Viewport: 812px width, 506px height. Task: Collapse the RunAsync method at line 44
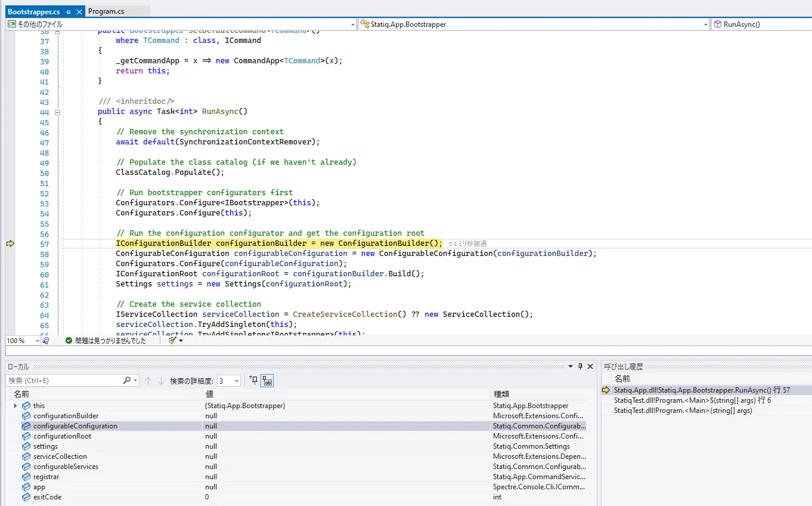(58, 112)
